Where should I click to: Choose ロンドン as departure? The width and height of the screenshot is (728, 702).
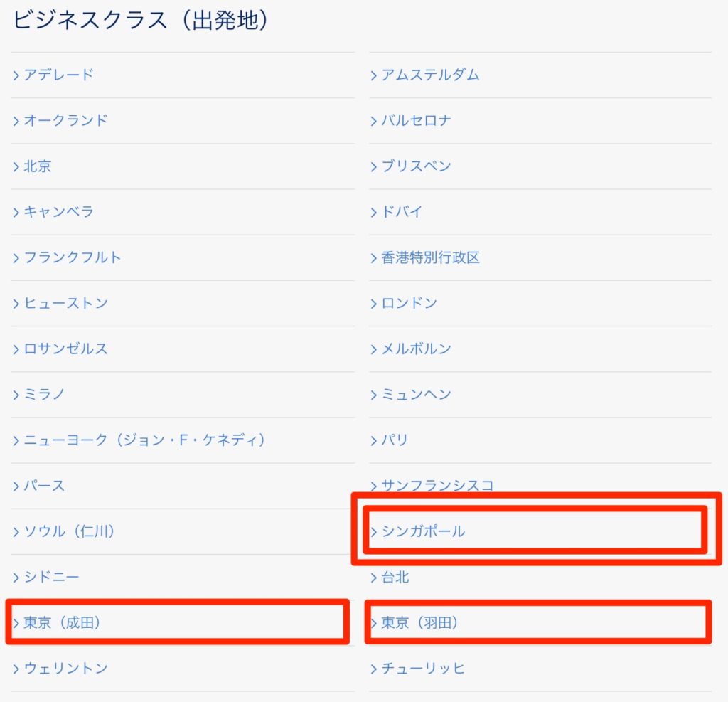point(409,303)
